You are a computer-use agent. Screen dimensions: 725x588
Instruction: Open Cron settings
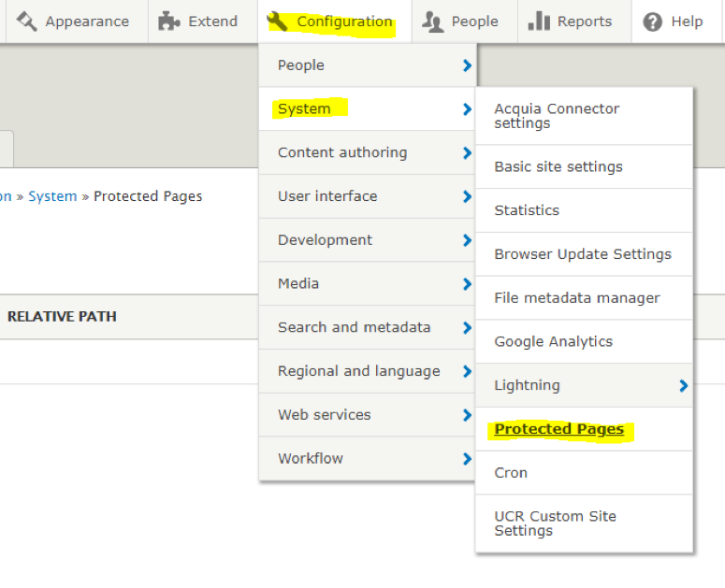tap(584, 473)
